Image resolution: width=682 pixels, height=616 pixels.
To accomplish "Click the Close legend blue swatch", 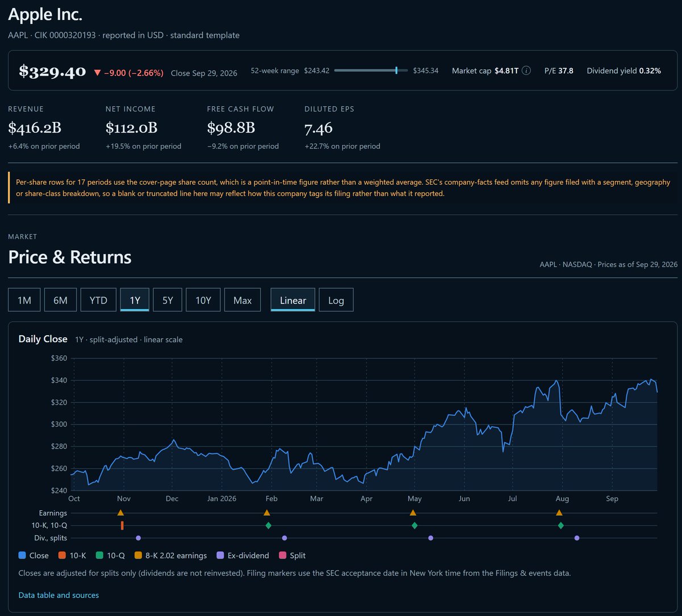I will click(x=22, y=555).
